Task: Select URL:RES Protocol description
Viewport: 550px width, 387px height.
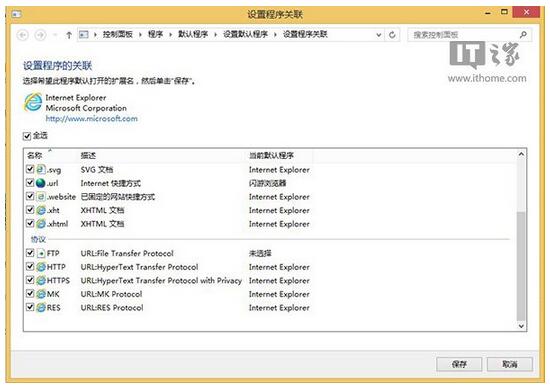Action: pos(112,308)
